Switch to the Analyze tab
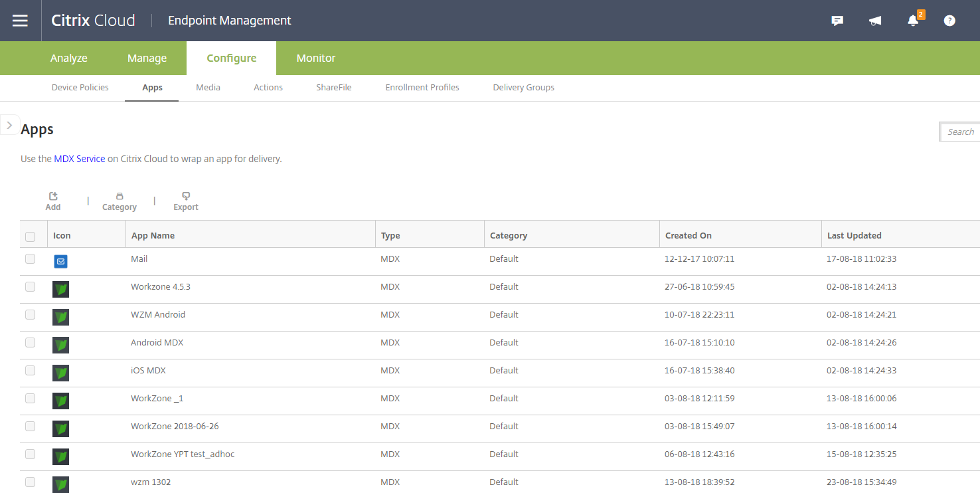This screenshot has height=493, width=980. coord(69,58)
